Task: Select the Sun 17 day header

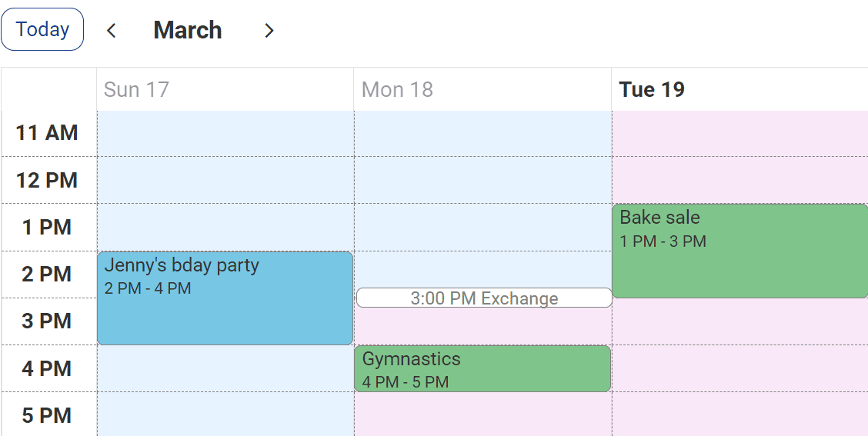Action: tap(136, 89)
